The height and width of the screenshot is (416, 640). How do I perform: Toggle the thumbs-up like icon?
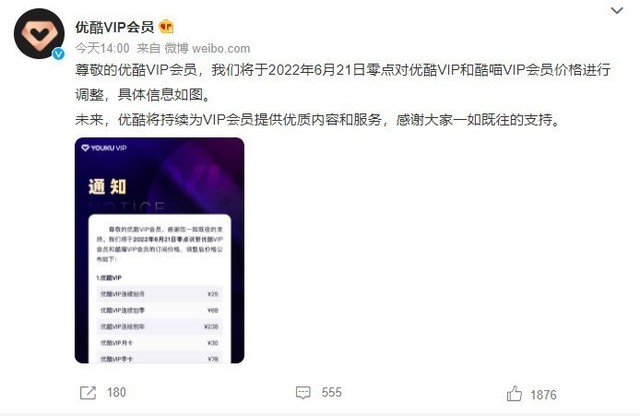[x=514, y=394]
